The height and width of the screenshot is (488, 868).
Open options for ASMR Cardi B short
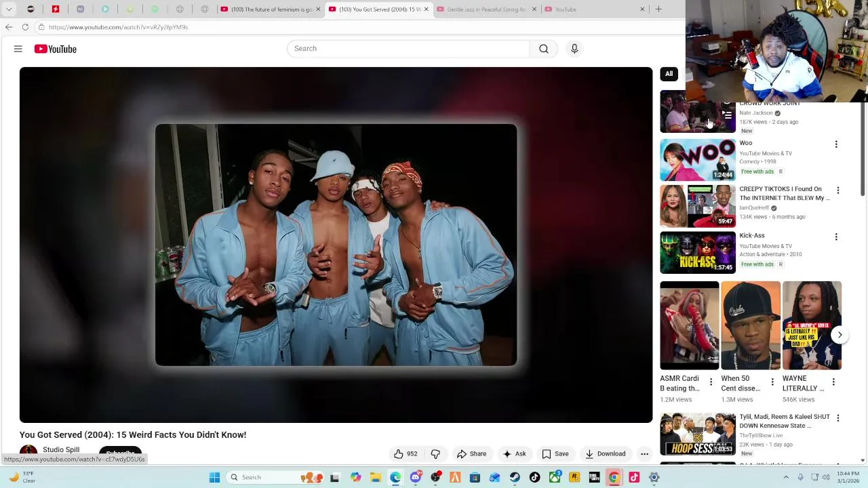click(x=711, y=382)
